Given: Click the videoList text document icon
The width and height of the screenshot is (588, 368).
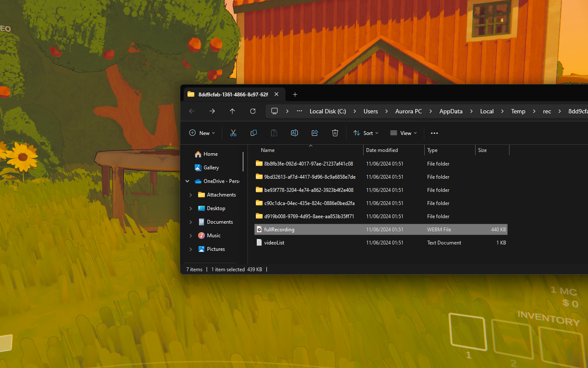Looking at the screenshot, I should [x=259, y=243].
